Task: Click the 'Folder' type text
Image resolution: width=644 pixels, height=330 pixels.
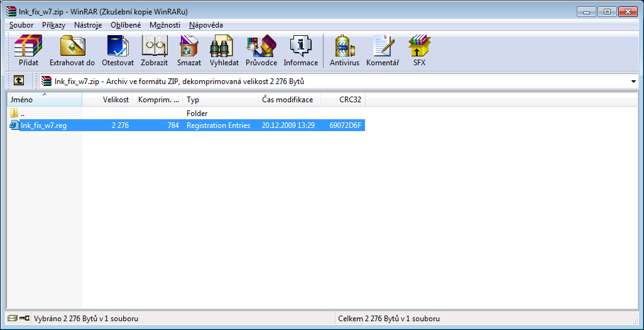Action: coord(197,114)
